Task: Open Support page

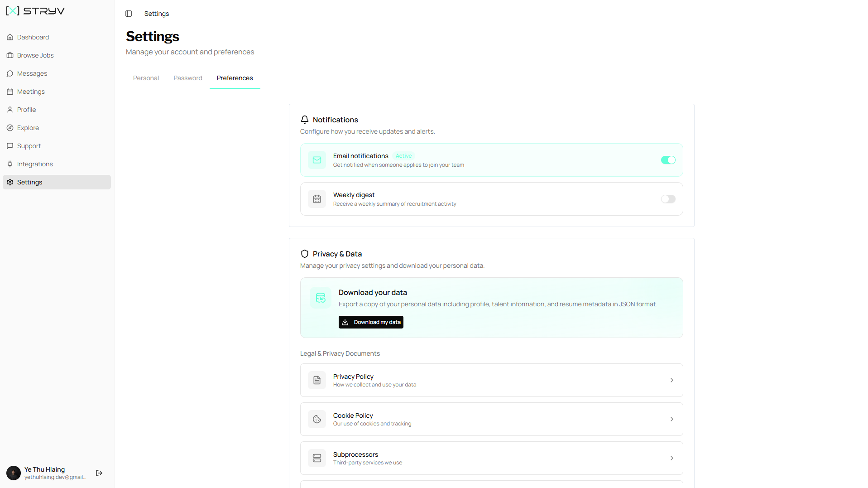Action: click(57, 146)
